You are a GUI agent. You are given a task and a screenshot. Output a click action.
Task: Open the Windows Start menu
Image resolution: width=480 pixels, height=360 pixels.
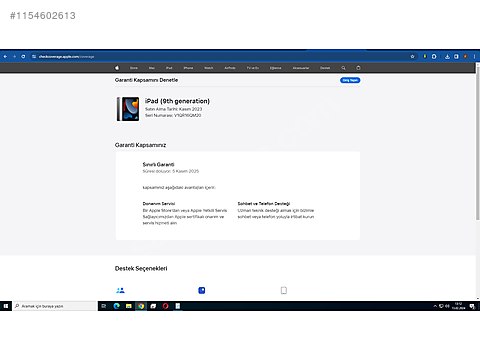[x=6, y=306]
